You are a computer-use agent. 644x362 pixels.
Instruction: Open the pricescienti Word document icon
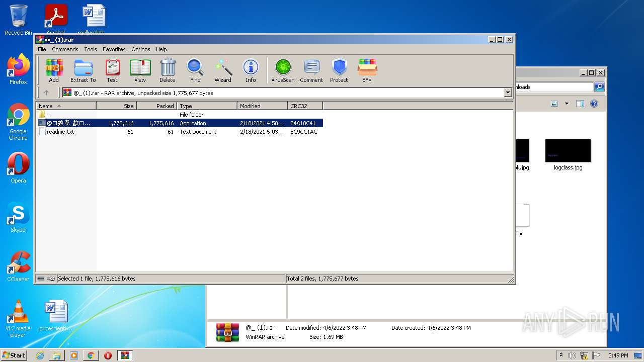point(56,316)
